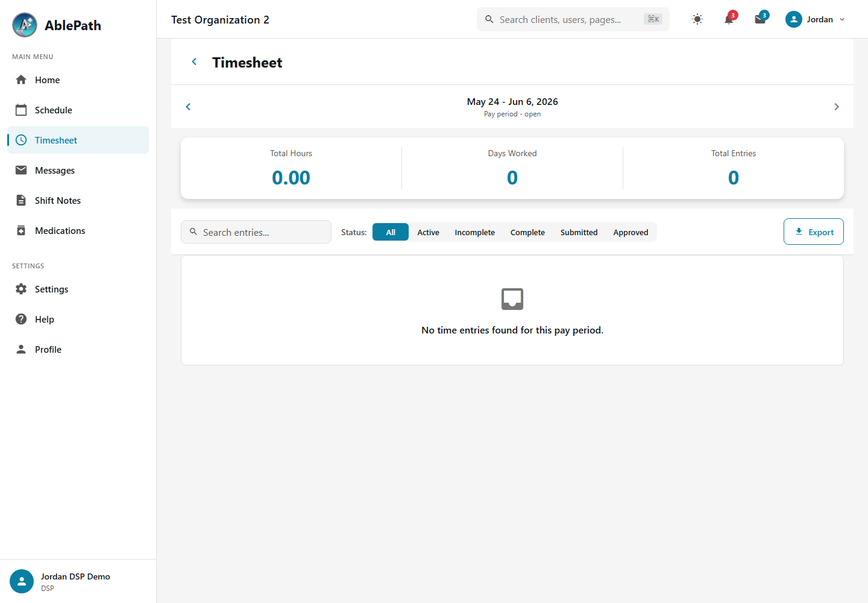This screenshot has width=868, height=603.
Task: Click the Timesheet clock icon in sidebar
Action: click(x=21, y=140)
